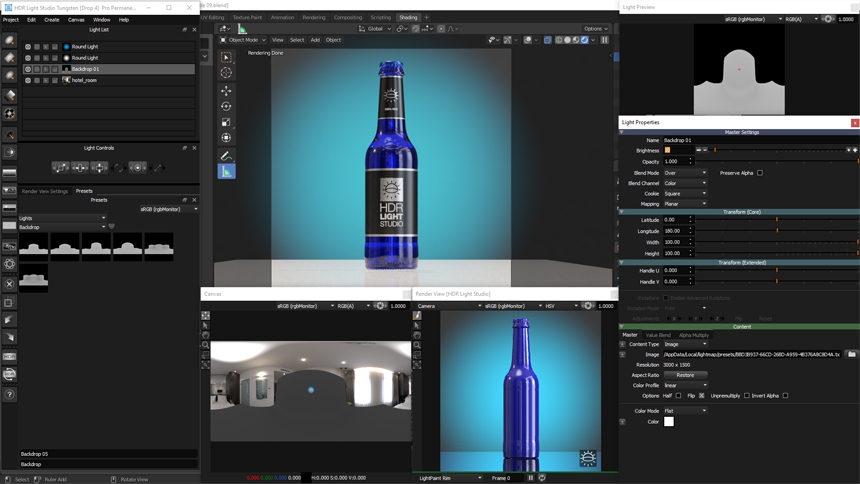860x484 pixels.
Task: Enable Preserve Alpha checkbox
Action: tap(760, 173)
